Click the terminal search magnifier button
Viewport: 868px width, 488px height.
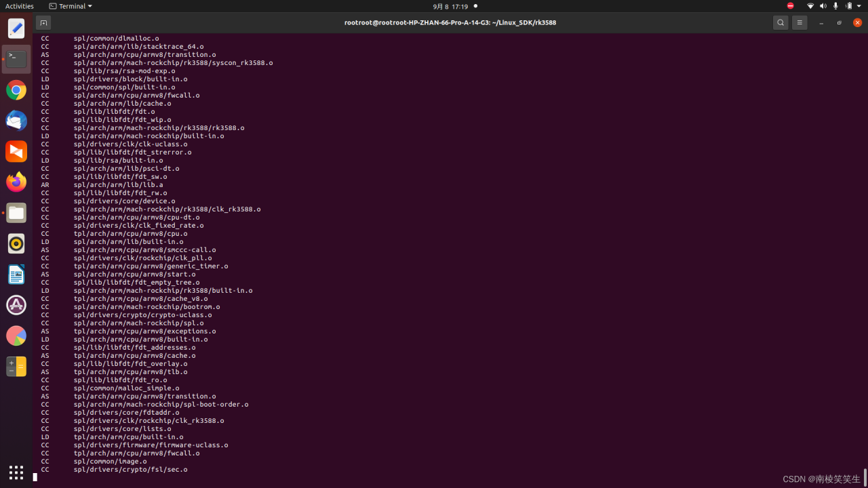781,22
